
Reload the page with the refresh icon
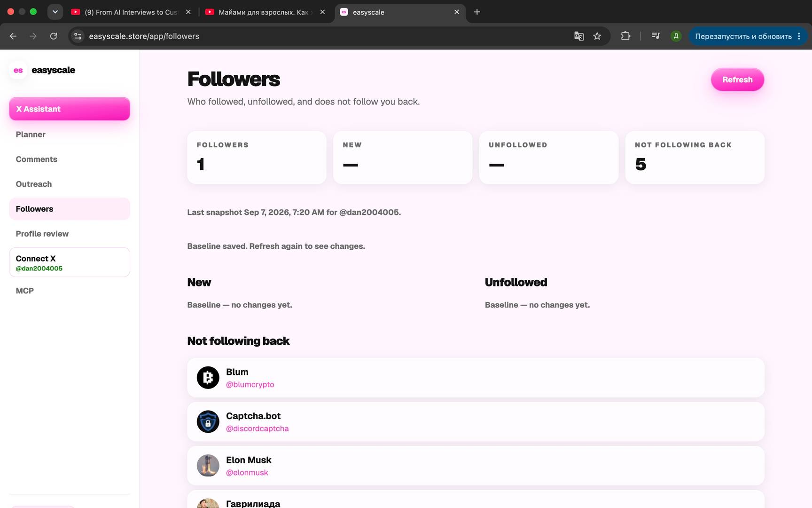[54, 36]
